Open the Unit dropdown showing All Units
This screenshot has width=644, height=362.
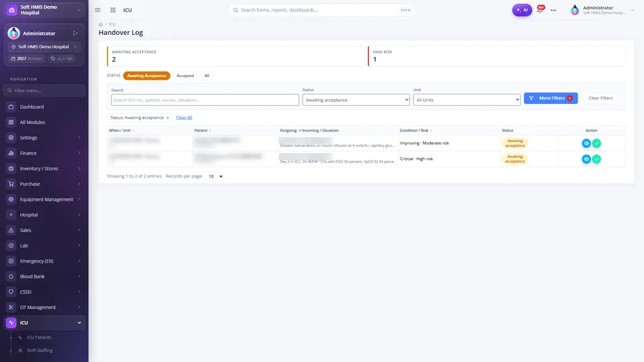tap(467, 100)
